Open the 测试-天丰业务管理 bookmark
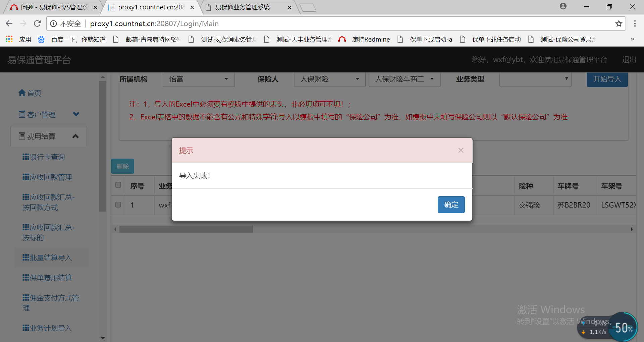The width and height of the screenshot is (644, 342). (298, 39)
